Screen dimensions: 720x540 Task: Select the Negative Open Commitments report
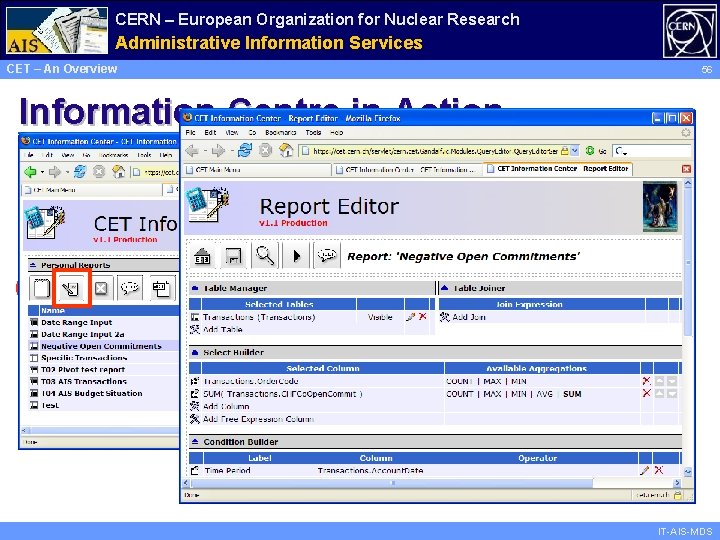click(x=101, y=346)
